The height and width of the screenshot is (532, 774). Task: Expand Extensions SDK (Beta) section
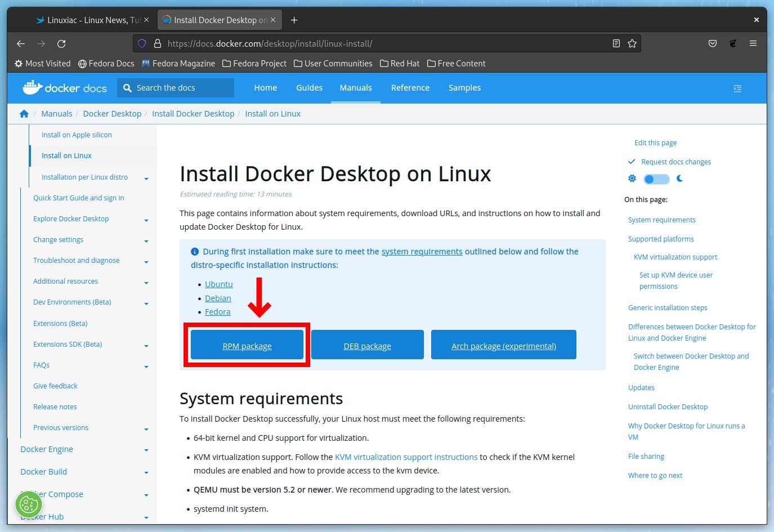(x=146, y=346)
